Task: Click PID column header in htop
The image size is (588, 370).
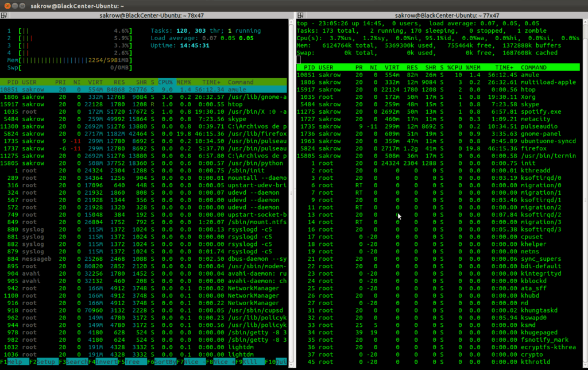Action: pyautogui.click(x=13, y=82)
